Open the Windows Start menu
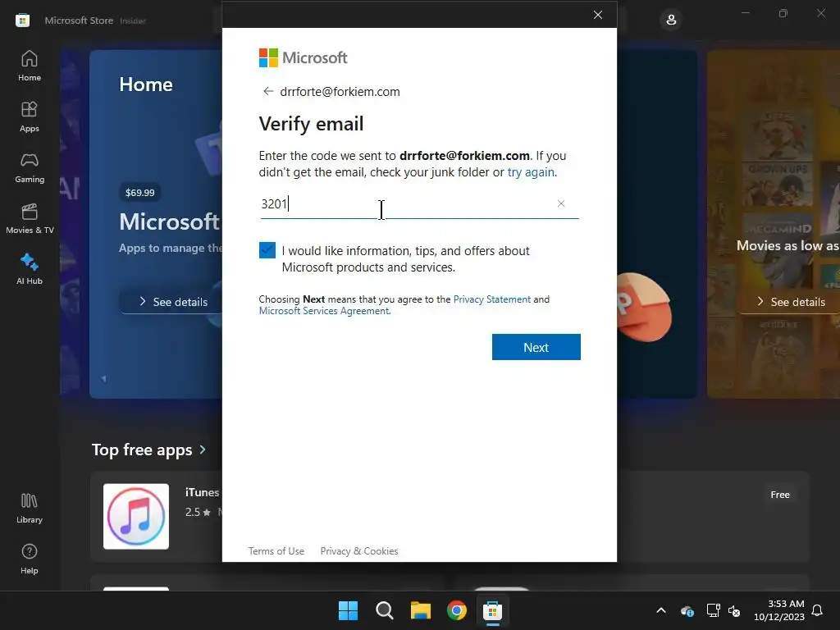Viewport: 840px width, 630px height. point(348,610)
